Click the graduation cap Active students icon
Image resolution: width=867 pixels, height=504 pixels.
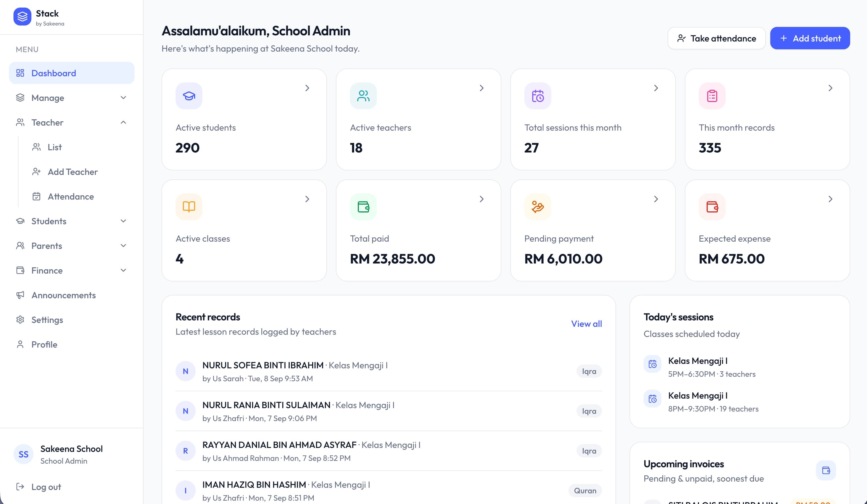point(189,96)
